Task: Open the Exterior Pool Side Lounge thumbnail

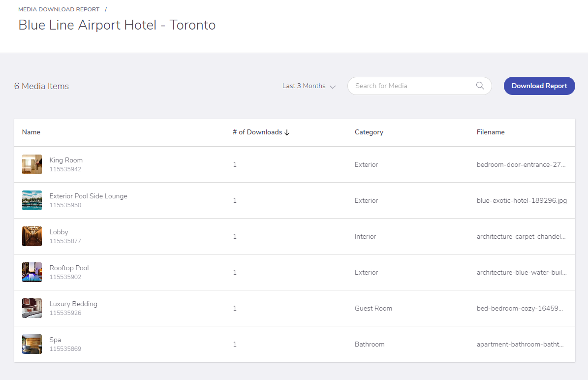Action: [32, 200]
